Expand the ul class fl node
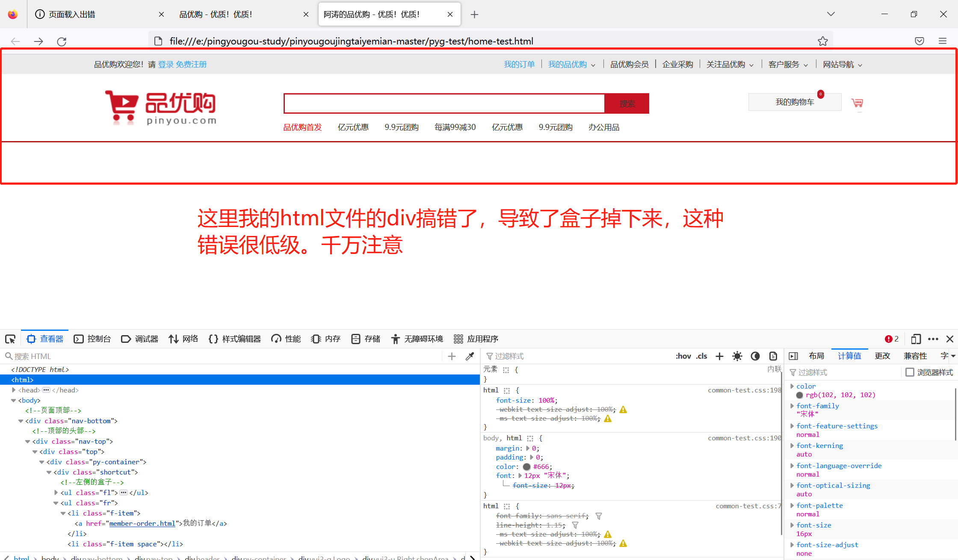The width and height of the screenshot is (958, 560). click(x=56, y=492)
